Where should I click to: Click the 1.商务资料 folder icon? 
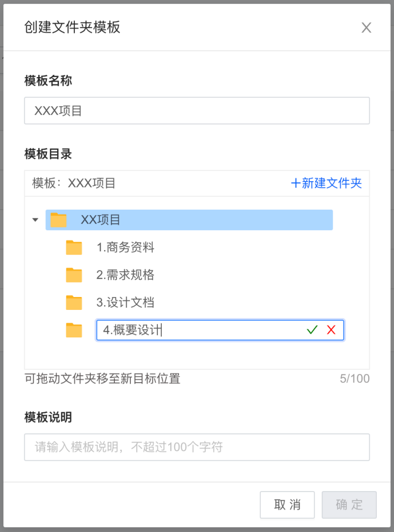point(74,247)
